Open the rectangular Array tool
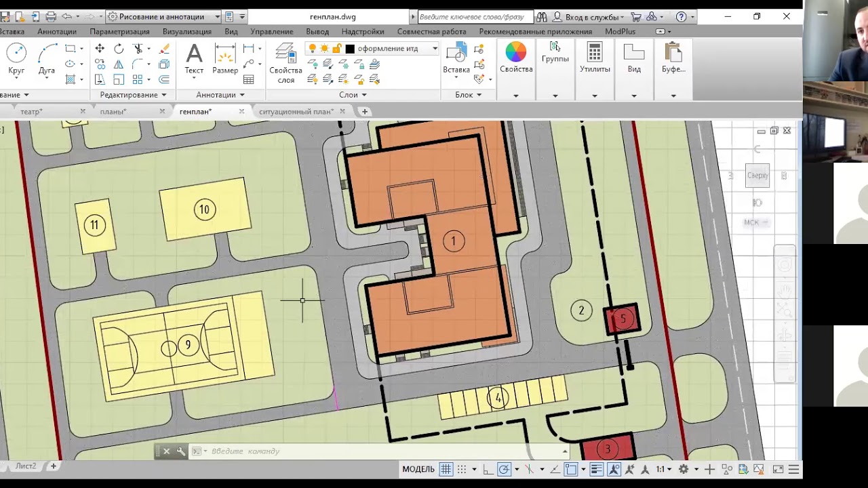868x488 pixels. [138, 80]
